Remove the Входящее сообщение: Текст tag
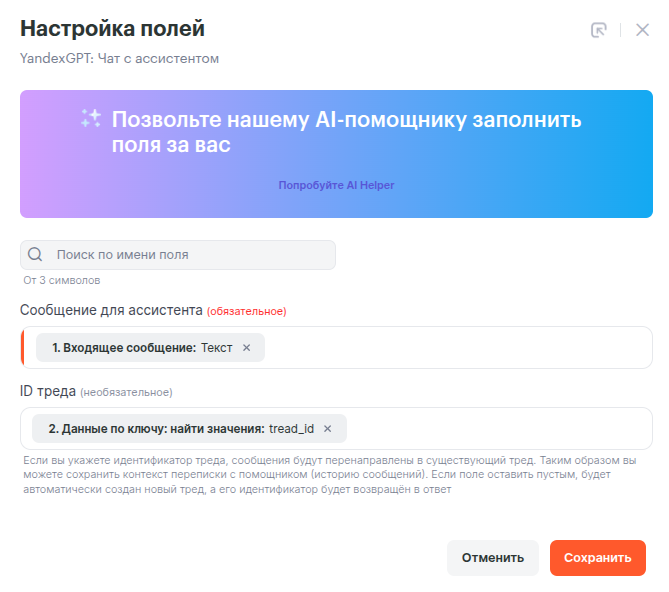This screenshot has height=592, width=669. pyautogui.click(x=247, y=348)
